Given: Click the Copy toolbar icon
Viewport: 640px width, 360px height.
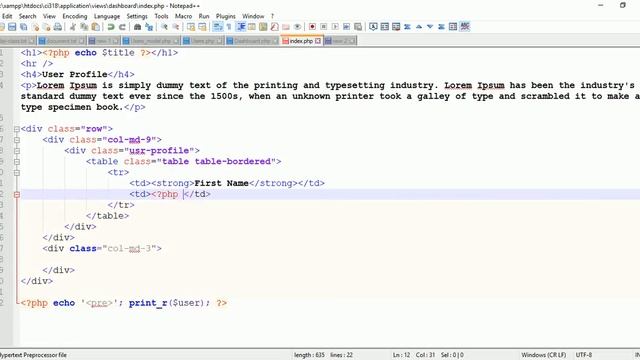Looking at the screenshot, I should click(84, 27).
